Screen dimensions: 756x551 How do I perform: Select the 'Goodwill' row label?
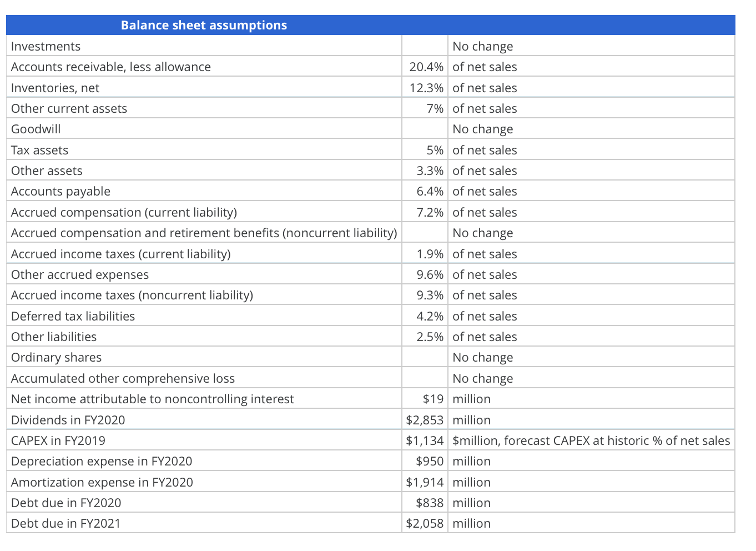36,129
